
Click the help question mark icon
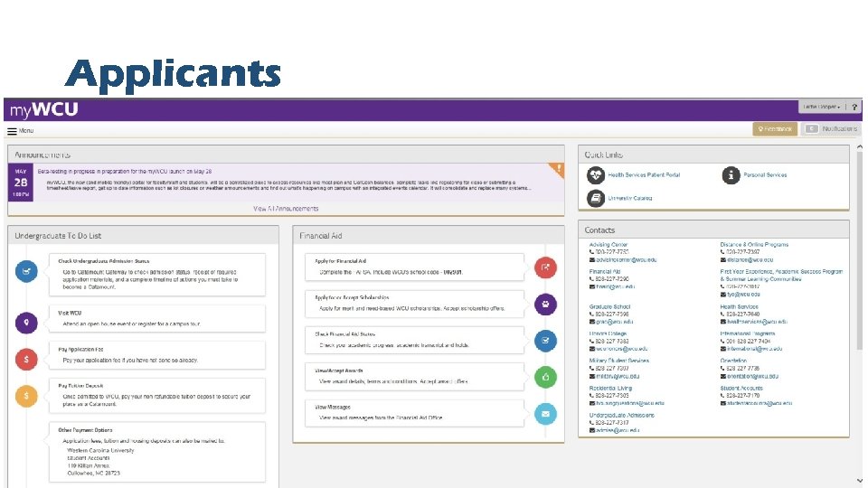[854, 107]
